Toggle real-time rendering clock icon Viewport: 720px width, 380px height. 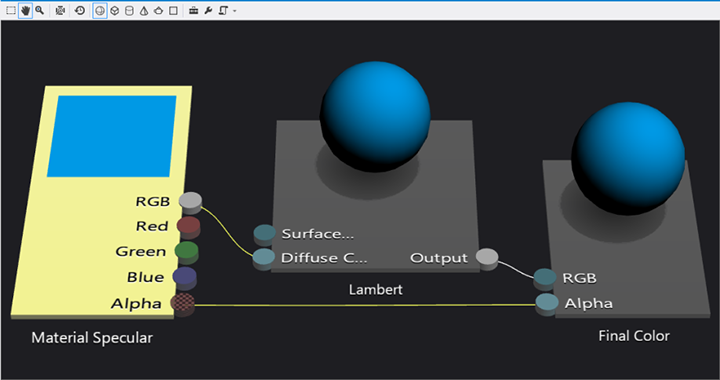pyautogui.click(x=80, y=10)
